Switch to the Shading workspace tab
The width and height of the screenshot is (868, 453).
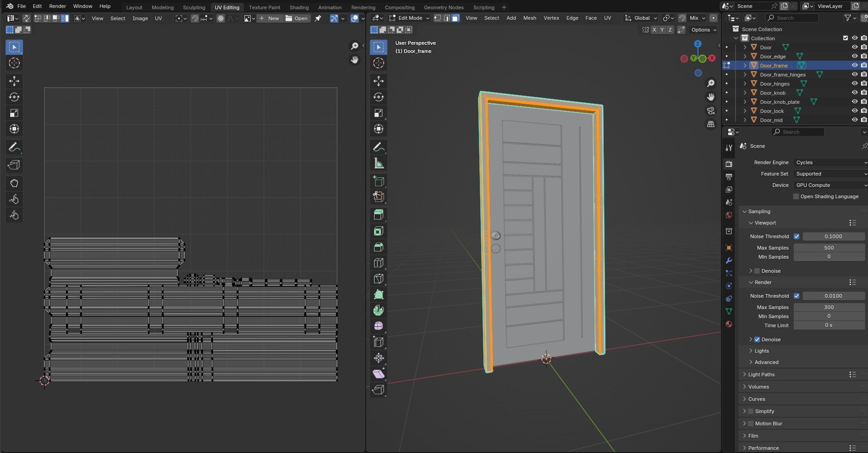coord(299,7)
